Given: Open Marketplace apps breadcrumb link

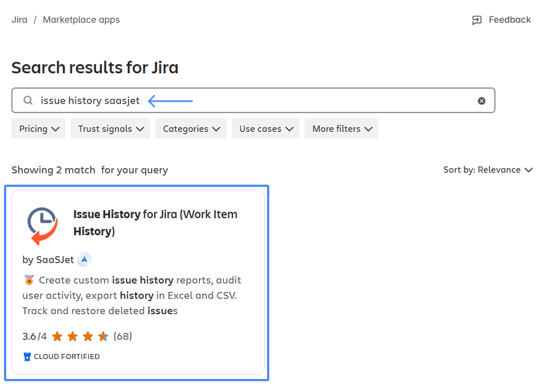Looking at the screenshot, I should point(81,20).
